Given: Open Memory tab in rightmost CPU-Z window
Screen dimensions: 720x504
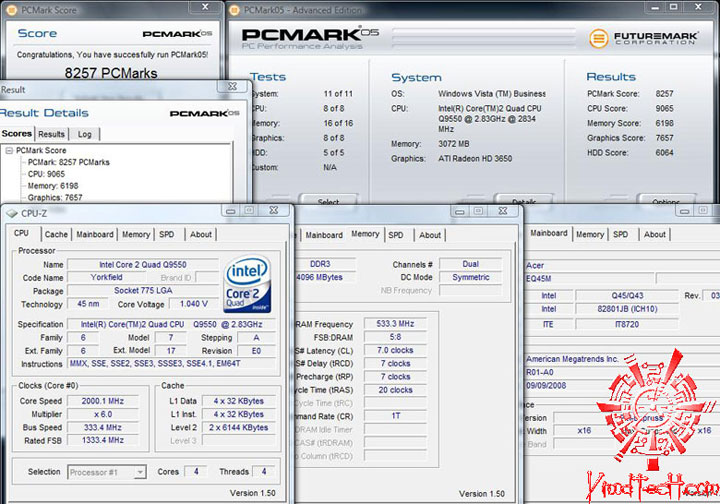Looking at the screenshot, I should pos(590,234).
